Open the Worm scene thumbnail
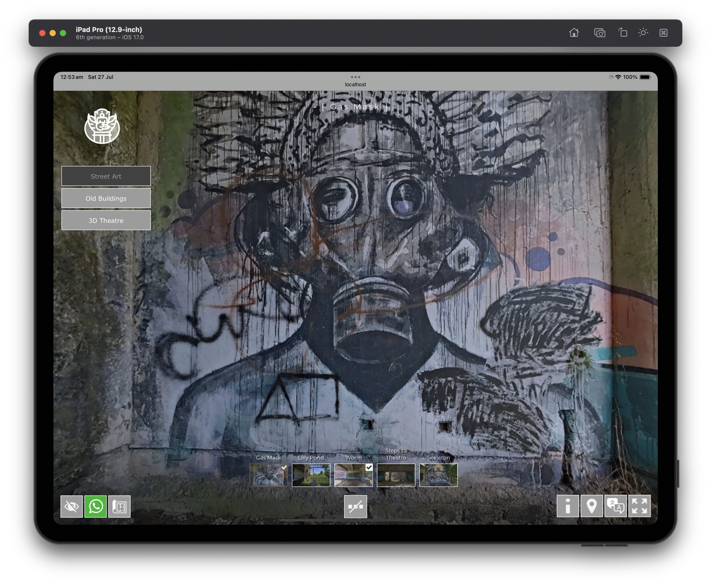The image size is (711, 588). [354, 475]
